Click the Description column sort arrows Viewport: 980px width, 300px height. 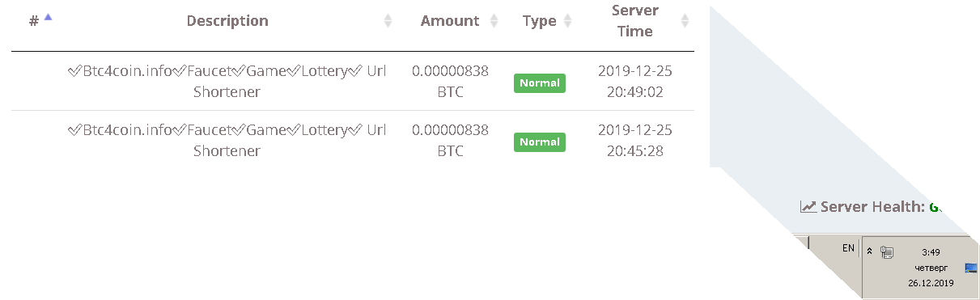coord(388,21)
